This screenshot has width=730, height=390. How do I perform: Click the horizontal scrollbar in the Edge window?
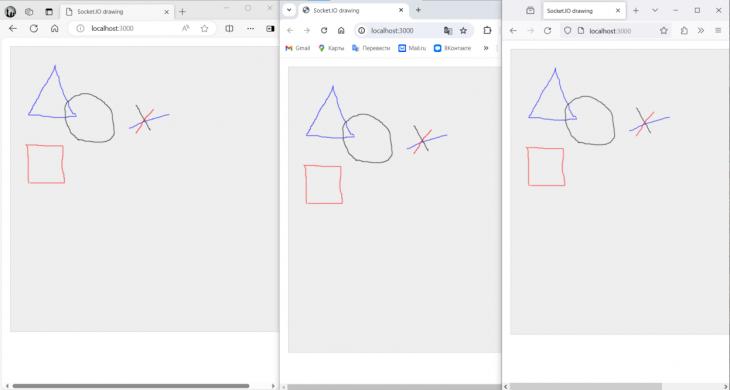[131, 386]
